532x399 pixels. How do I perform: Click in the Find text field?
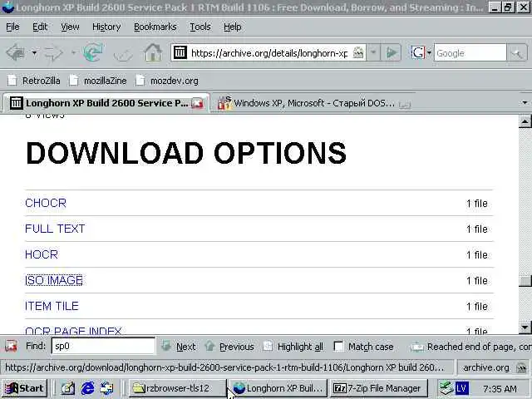103,346
